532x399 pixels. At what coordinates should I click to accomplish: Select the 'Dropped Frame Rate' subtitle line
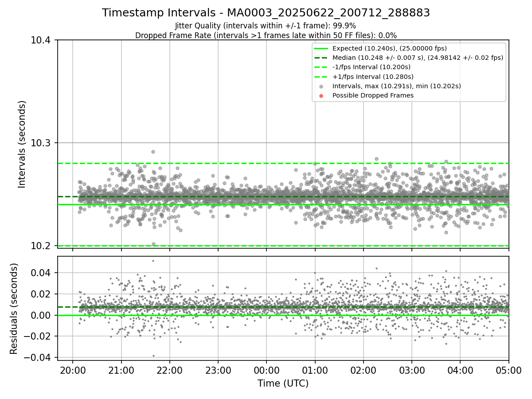(x=266, y=35)
